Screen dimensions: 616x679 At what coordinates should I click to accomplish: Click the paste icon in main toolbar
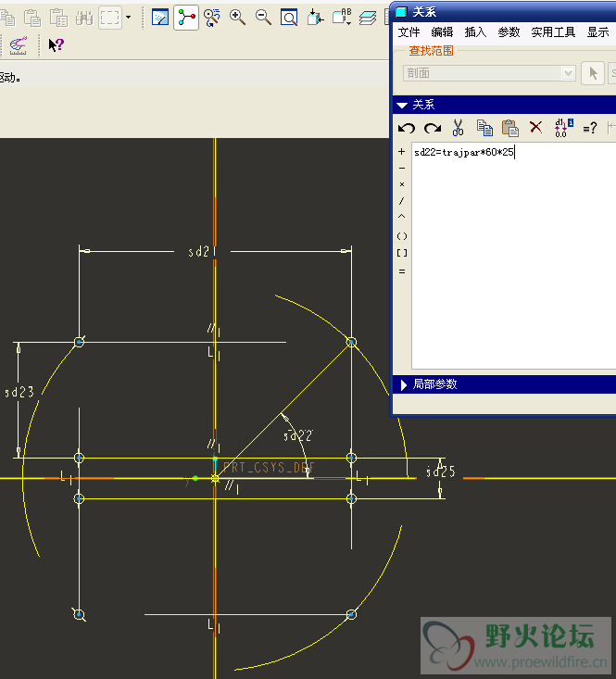[x=32, y=18]
